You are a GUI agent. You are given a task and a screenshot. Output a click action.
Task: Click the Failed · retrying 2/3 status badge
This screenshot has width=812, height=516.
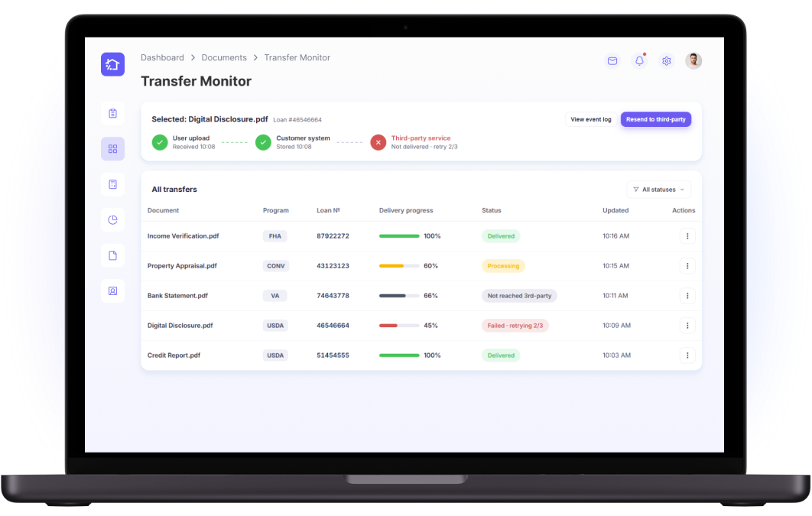(515, 326)
